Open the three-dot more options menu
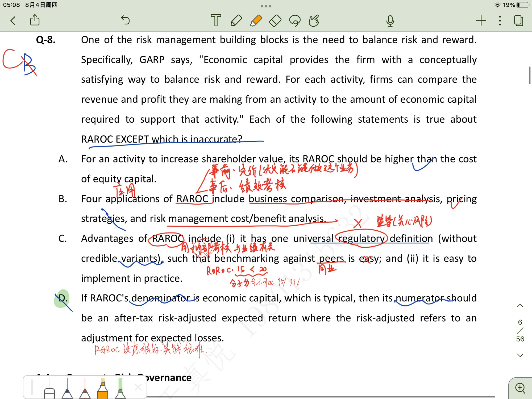532x399 pixels. click(x=500, y=20)
